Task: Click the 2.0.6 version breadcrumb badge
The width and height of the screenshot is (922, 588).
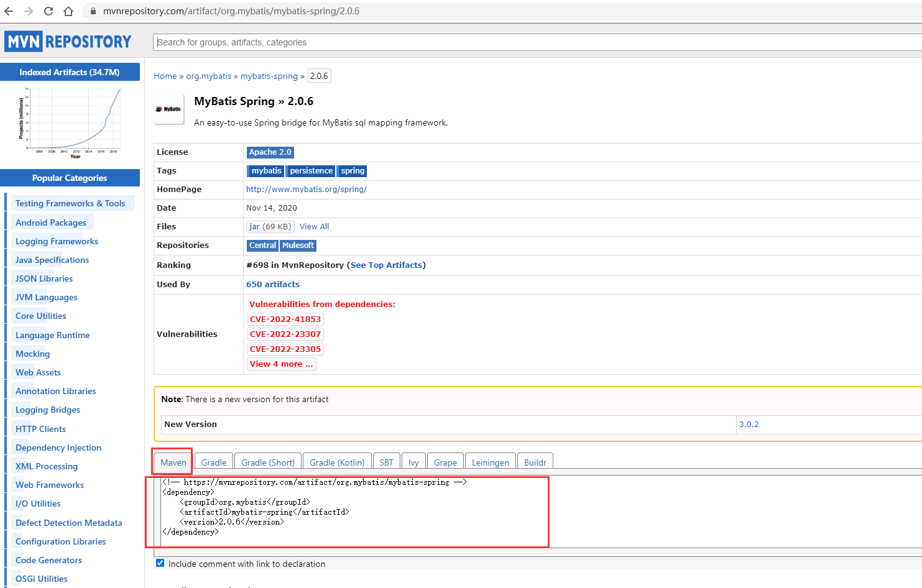Action: pos(319,76)
